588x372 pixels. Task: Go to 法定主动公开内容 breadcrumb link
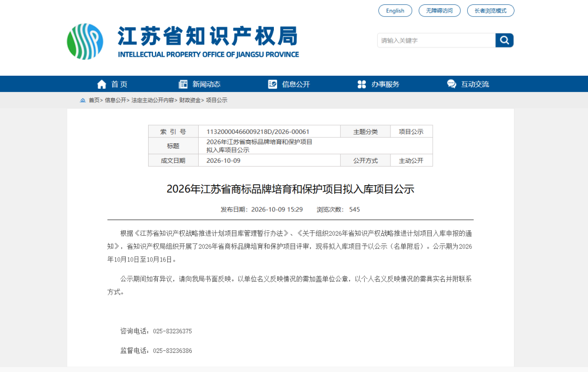point(152,100)
